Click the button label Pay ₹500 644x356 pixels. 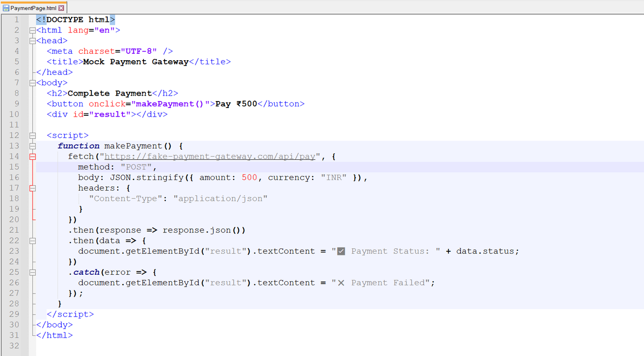pos(236,104)
